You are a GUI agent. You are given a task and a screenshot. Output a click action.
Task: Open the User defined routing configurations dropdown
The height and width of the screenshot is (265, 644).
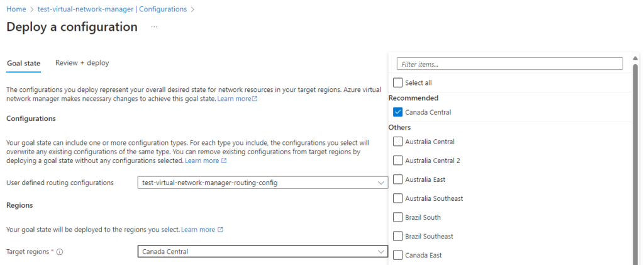coord(262,183)
